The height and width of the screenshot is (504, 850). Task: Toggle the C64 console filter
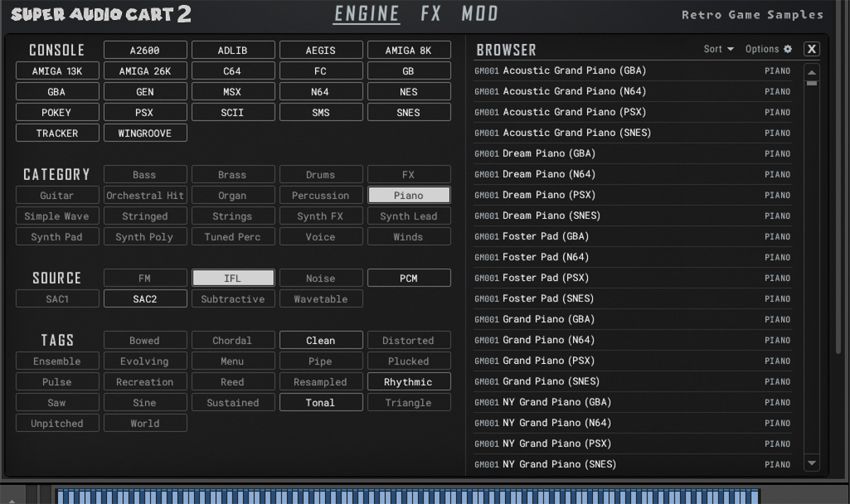pos(232,71)
